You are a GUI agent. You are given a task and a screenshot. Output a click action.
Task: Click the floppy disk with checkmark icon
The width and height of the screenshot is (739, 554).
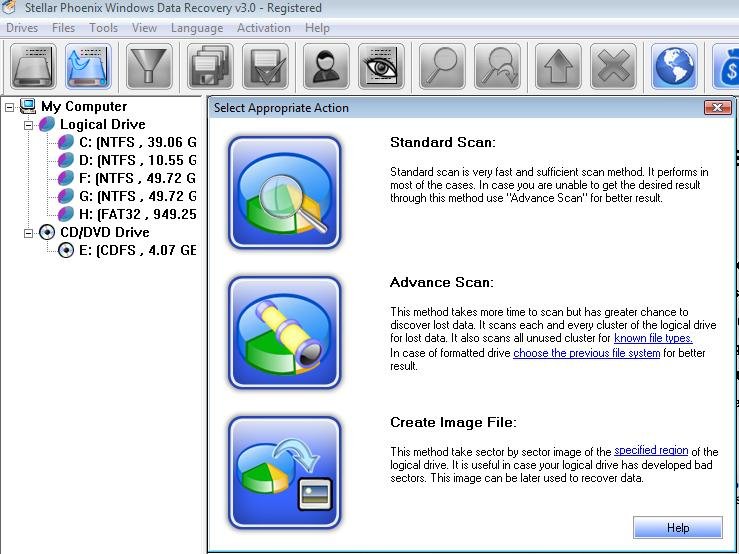pos(265,66)
